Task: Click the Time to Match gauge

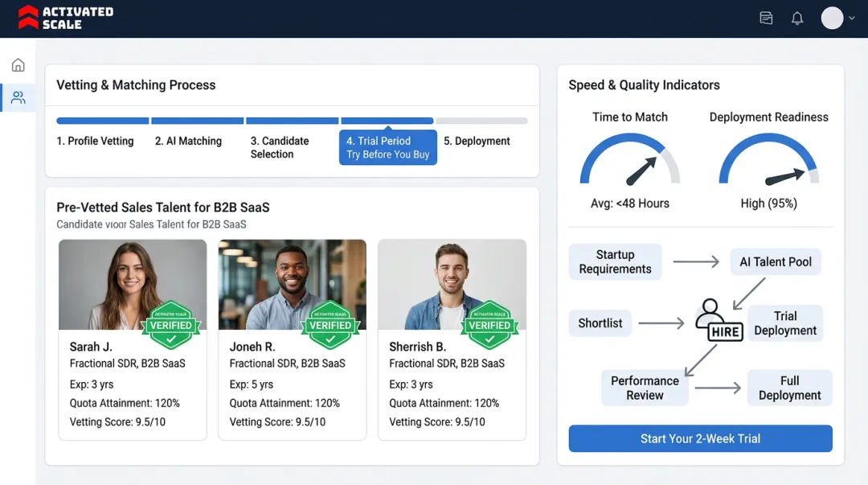Action: pos(630,159)
